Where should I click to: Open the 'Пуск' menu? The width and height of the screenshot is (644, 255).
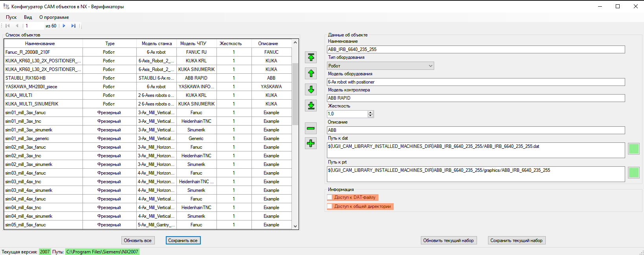click(11, 17)
